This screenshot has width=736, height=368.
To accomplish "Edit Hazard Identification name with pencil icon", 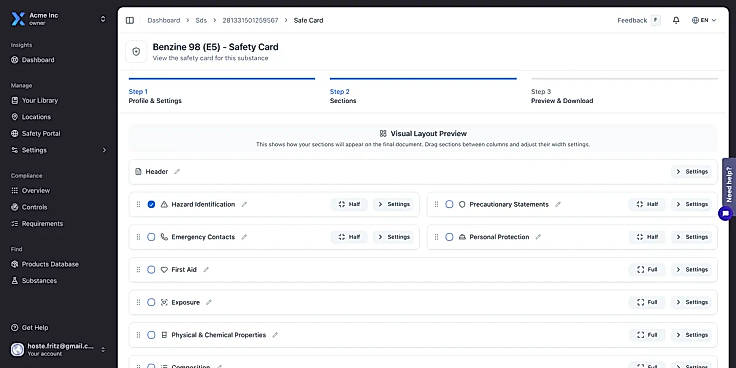I will click(x=244, y=205).
